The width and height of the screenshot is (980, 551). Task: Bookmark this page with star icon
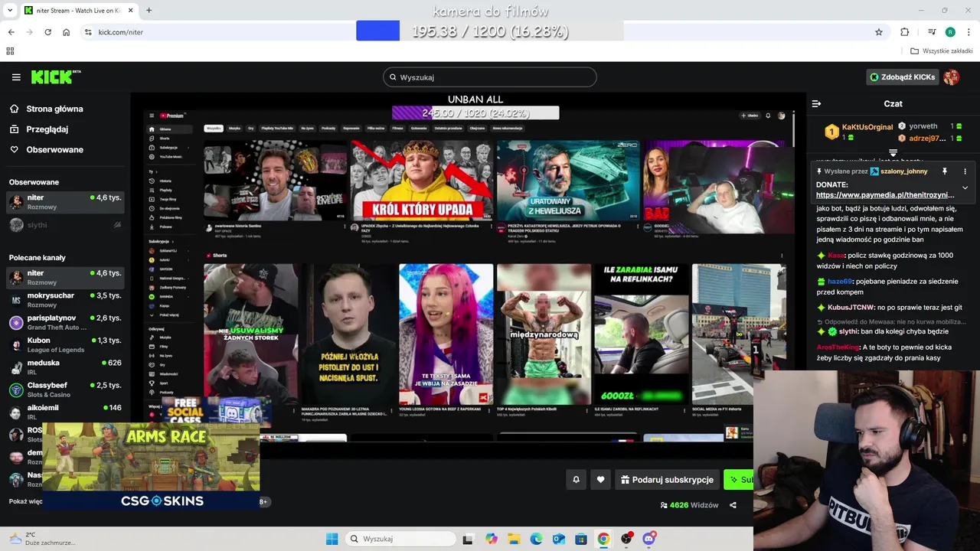tap(879, 32)
